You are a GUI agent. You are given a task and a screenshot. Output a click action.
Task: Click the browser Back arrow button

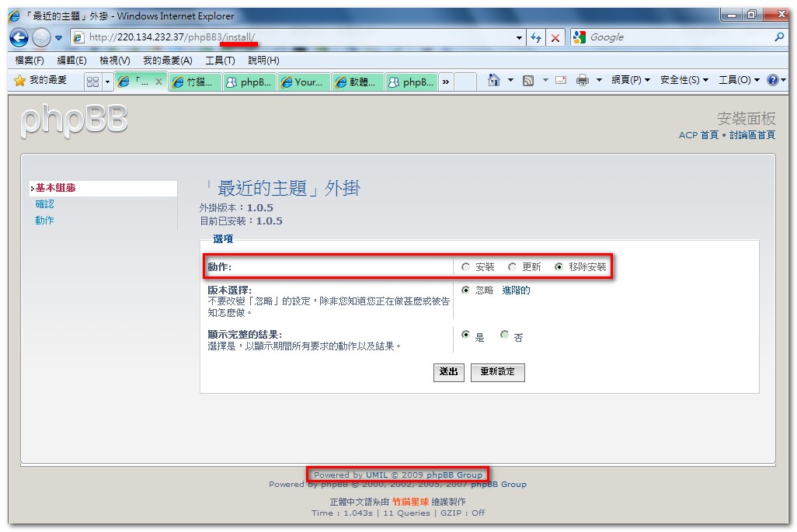[19, 37]
